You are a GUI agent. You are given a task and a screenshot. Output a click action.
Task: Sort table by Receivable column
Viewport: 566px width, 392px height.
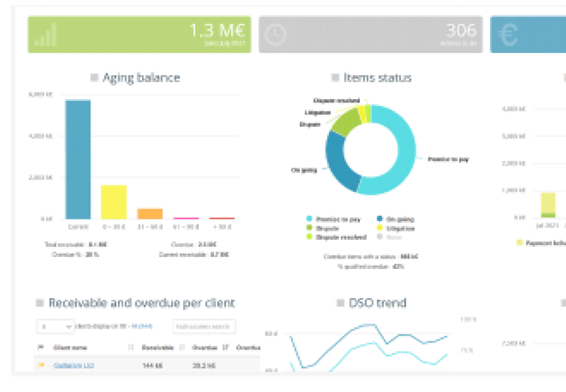click(x=158, y=347)
